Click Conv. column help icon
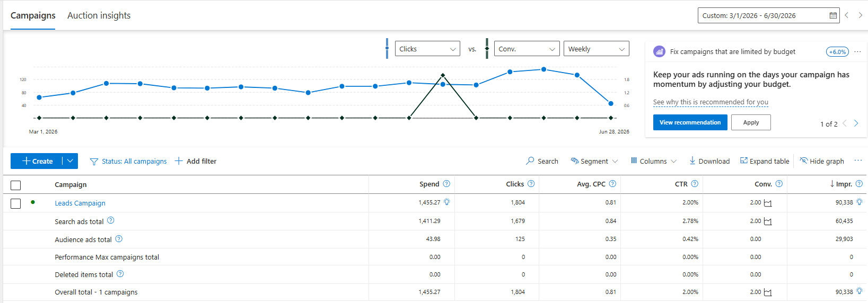Screen dimensions: 868x303 tap(779, 184)
